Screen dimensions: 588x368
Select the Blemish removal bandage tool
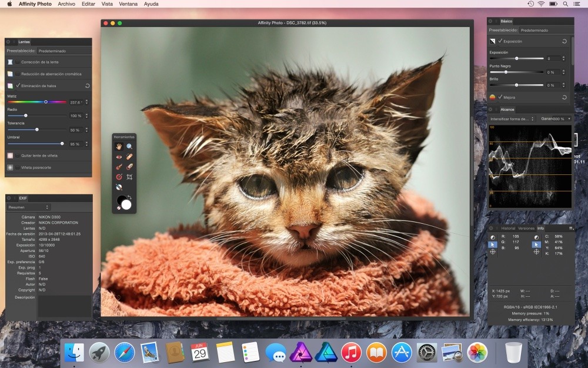pyautogui.click(x=129, y=157)
